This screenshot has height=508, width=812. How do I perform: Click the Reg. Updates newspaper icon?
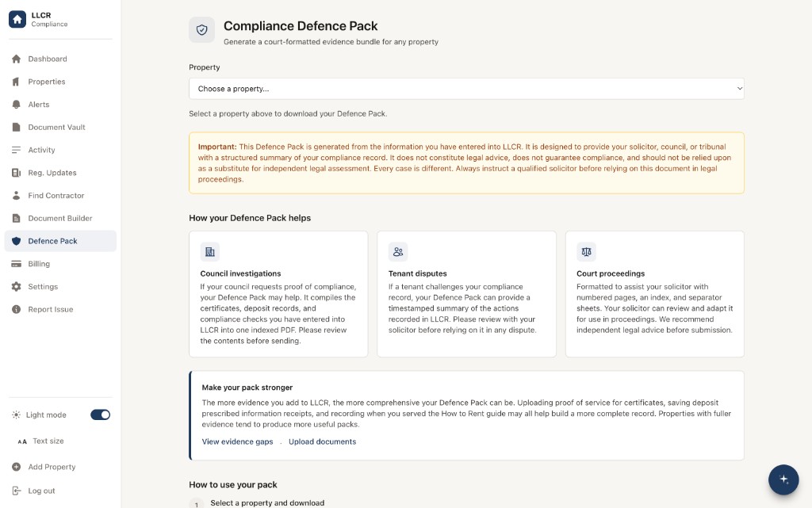tap(16, 173)
